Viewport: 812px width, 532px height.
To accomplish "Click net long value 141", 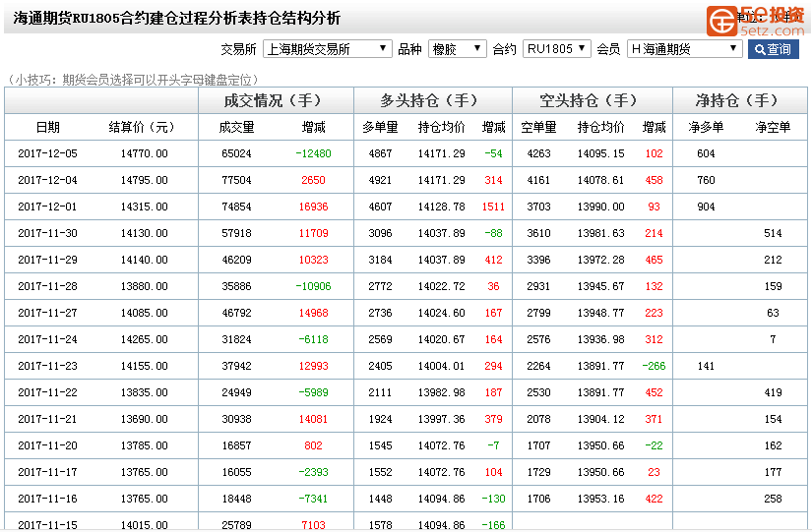I will tap(706, 366).
